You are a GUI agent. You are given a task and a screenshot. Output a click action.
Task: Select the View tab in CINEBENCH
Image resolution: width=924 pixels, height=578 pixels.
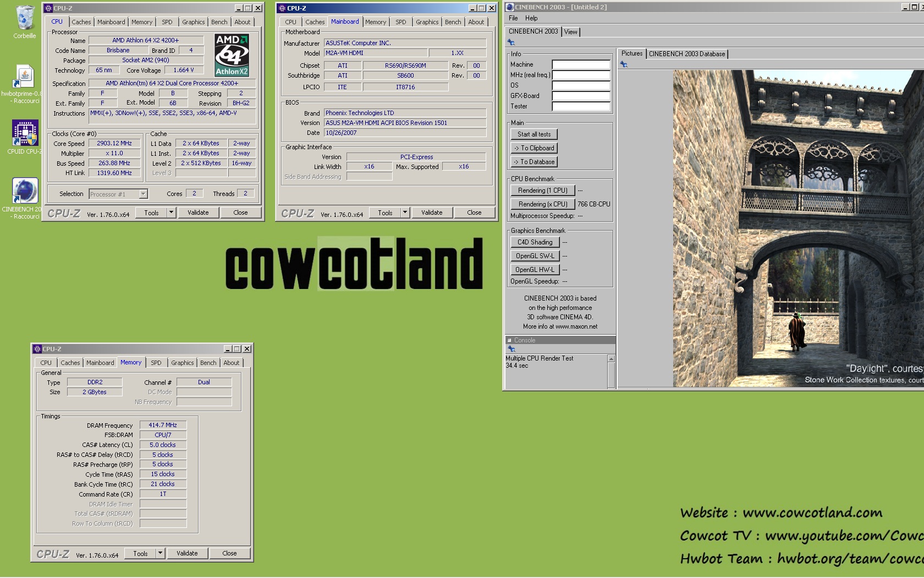click(x=571, y=32)
